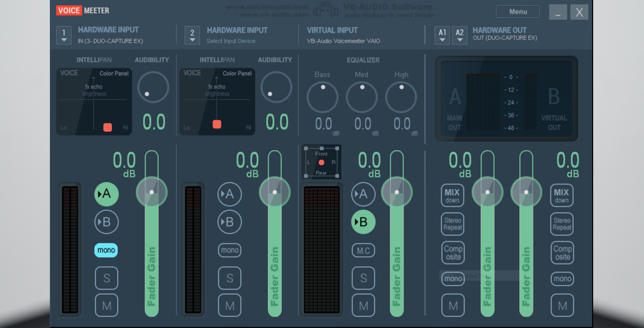Screen dimensions: 644x328
Task: Adjust the Bass equalizer knob
Action: point(323,97)
